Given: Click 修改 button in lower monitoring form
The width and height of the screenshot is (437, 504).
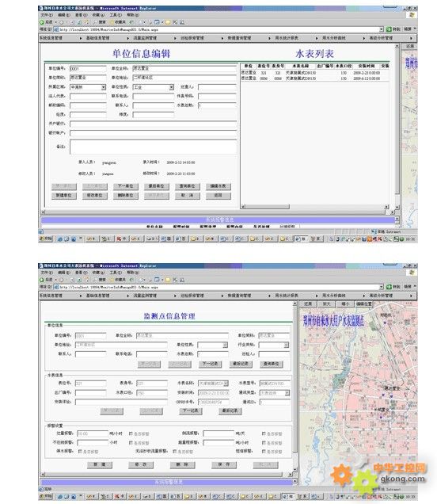Looking at the screenshot, I should 141,465.
